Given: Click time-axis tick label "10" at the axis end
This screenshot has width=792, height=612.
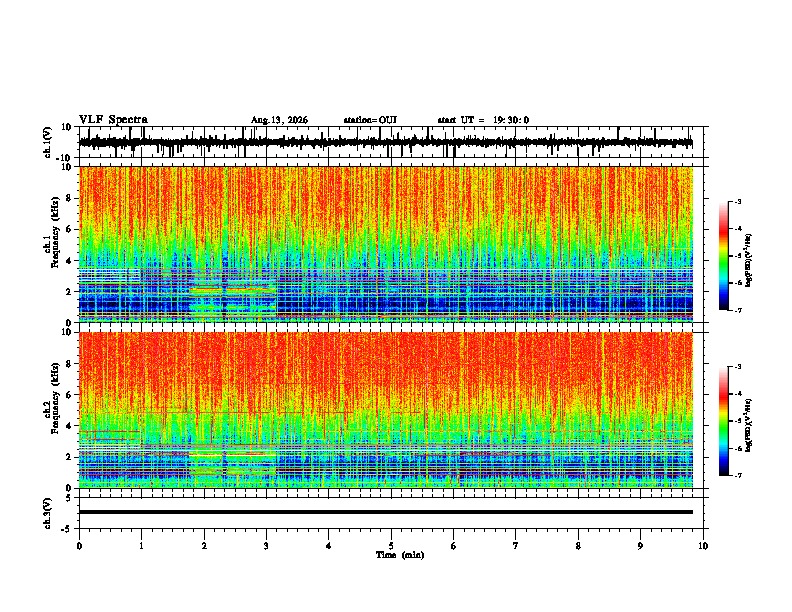Looking at the screenshot, I should 703,546.
